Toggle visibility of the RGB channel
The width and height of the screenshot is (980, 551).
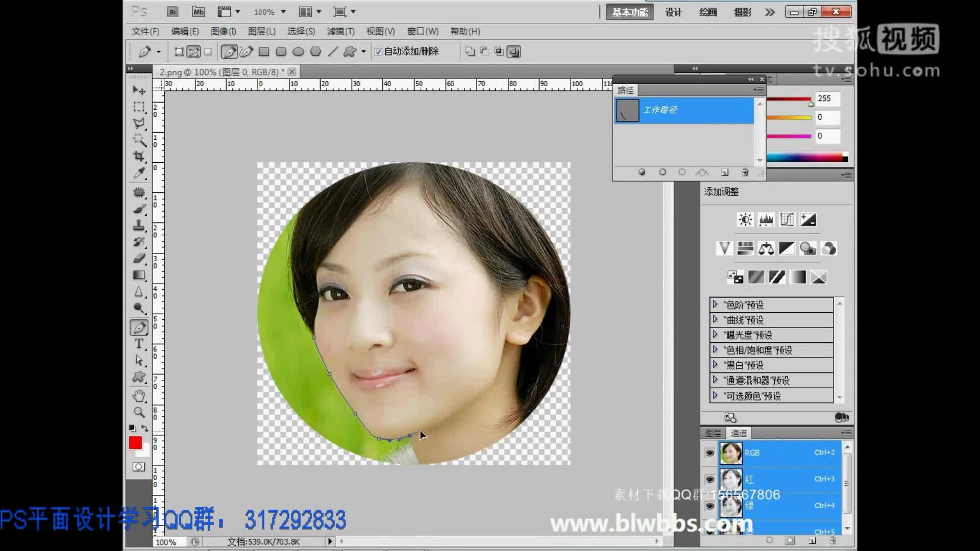tap(709, 453)
